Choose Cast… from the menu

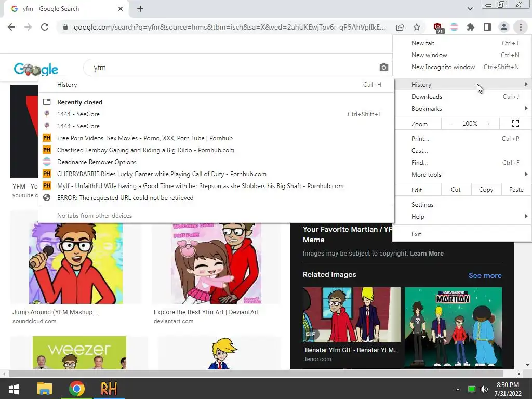point(462,151)
